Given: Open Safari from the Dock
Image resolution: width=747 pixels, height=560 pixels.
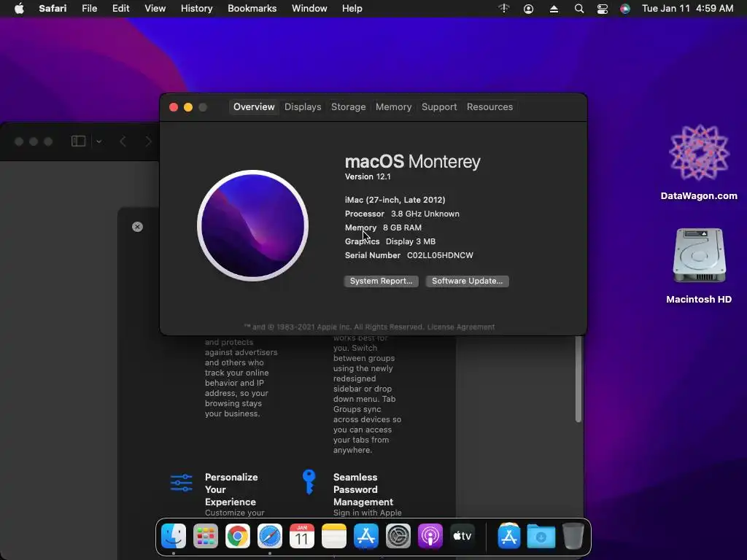Looking at the screenshot, I should pyautogui.click(x=270, y=536).
